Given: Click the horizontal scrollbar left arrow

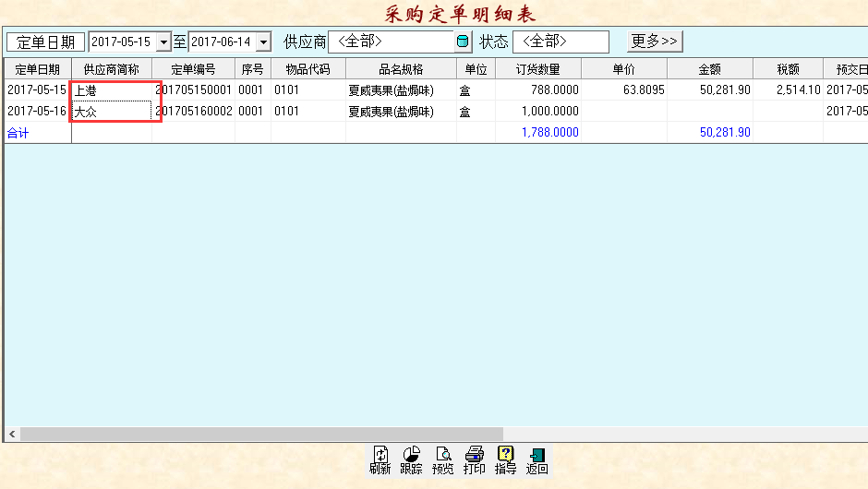Looking at the screenshot, I should 12,435.
